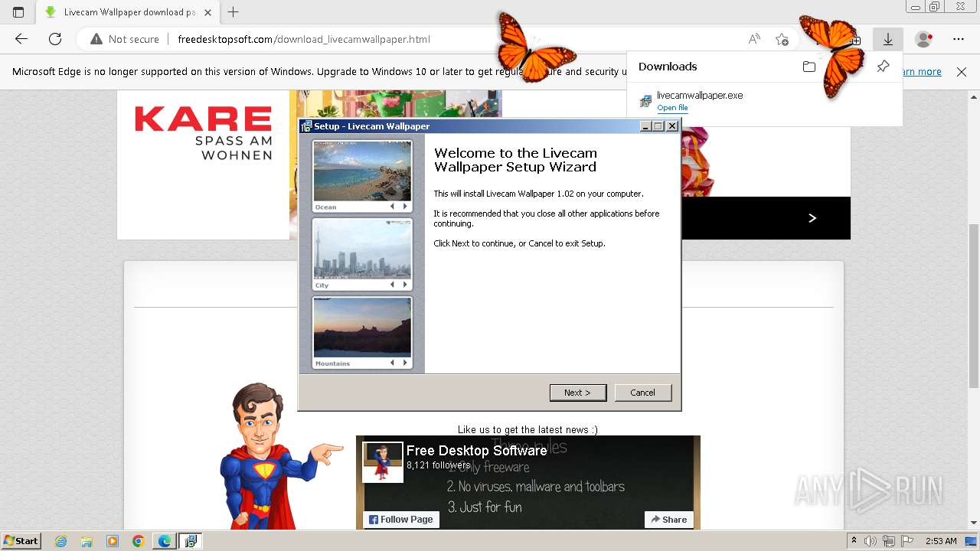
Task: Select the Ocean webcam thumbnail
Action: 362,171
